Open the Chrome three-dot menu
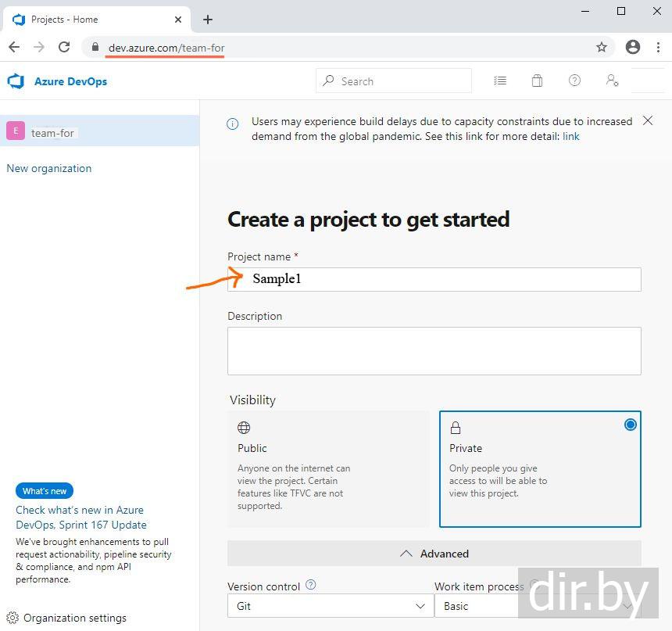The height and width of the screenshot is (631, 672). coord(658,47)
